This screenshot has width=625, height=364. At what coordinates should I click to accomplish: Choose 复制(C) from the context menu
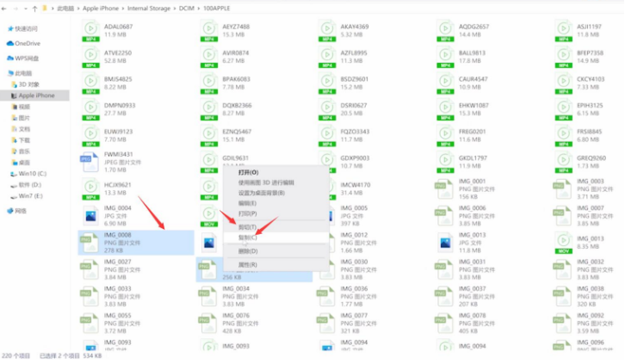point(248,238)
